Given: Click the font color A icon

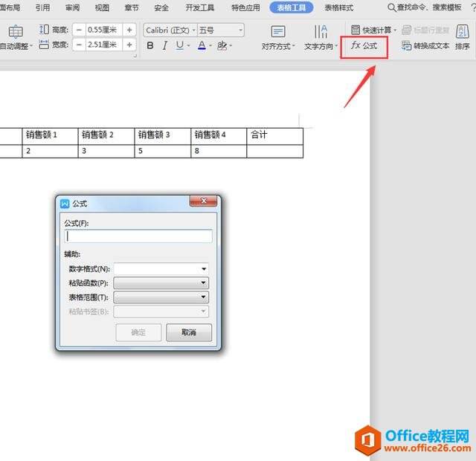Looking at the screenshot, I should click(202, 46).
